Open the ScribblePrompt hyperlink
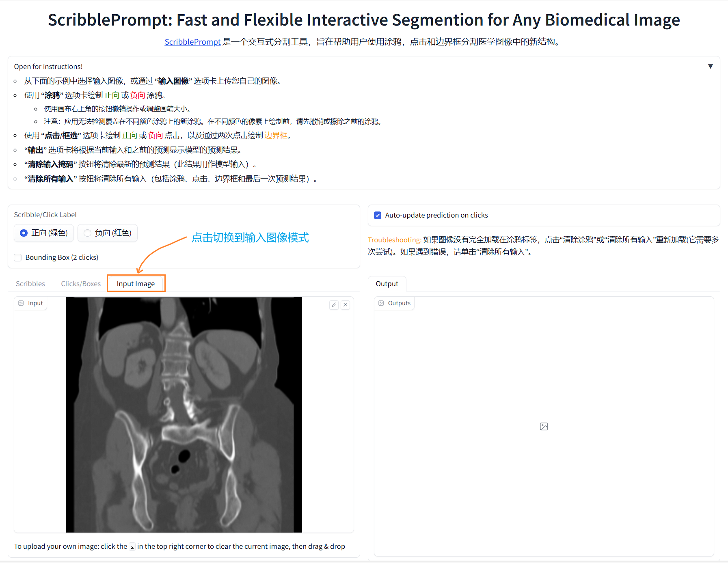This screenshot has width=728, height=563. [x=192, y=42]
